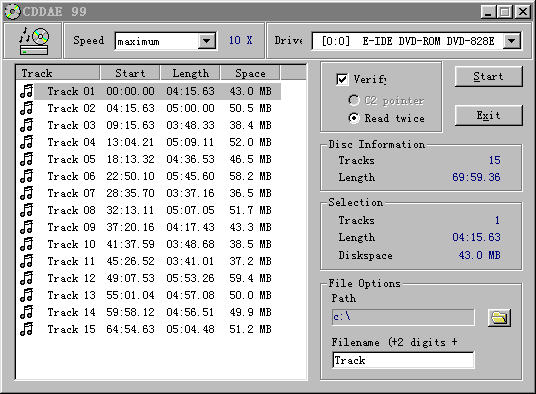Click the 10 X speed indicator
Image resolution: width=536 pixels, height=394 pixels.
pyautogui.click(x=241, y=40)
